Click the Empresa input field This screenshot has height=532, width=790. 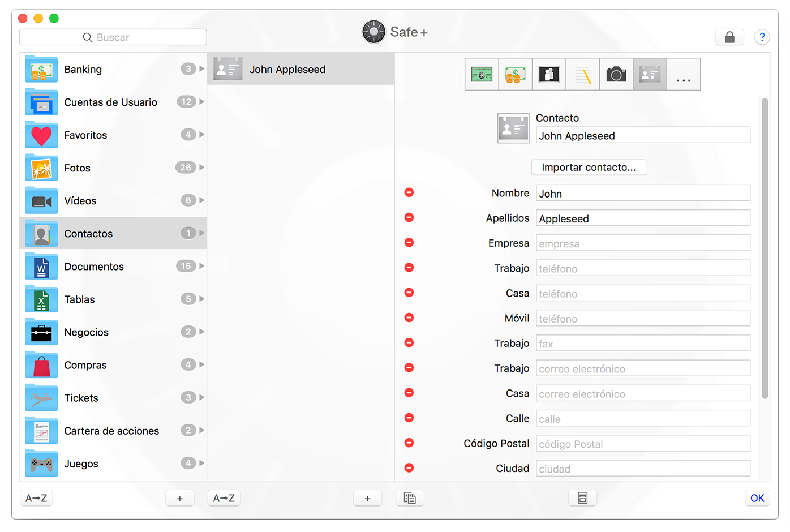point(643,243)
